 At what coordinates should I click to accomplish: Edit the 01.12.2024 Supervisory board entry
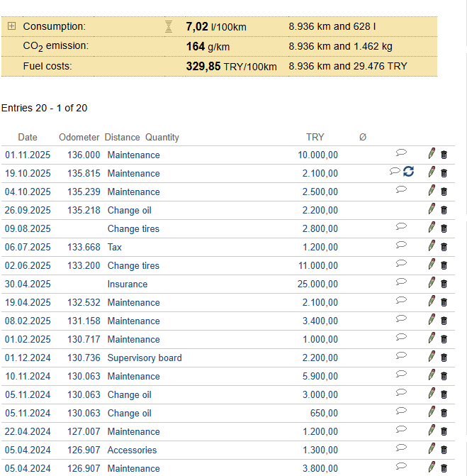tap(432, 356)
